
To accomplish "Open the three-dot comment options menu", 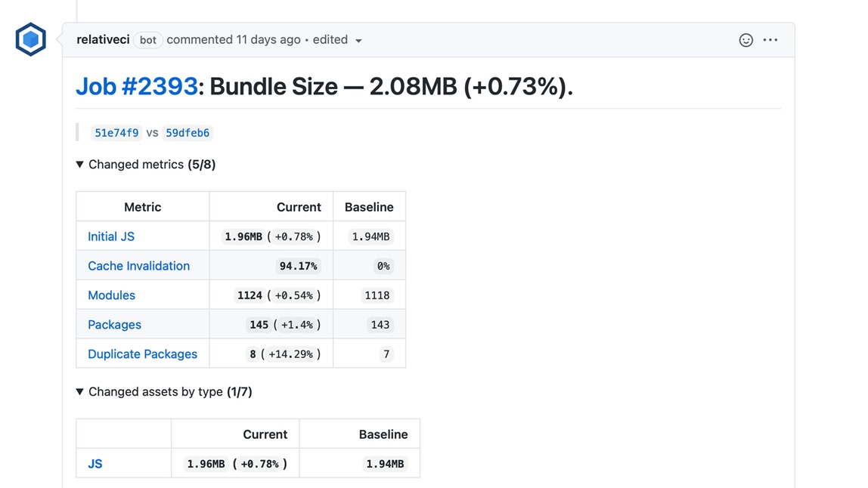I will 770,40.
